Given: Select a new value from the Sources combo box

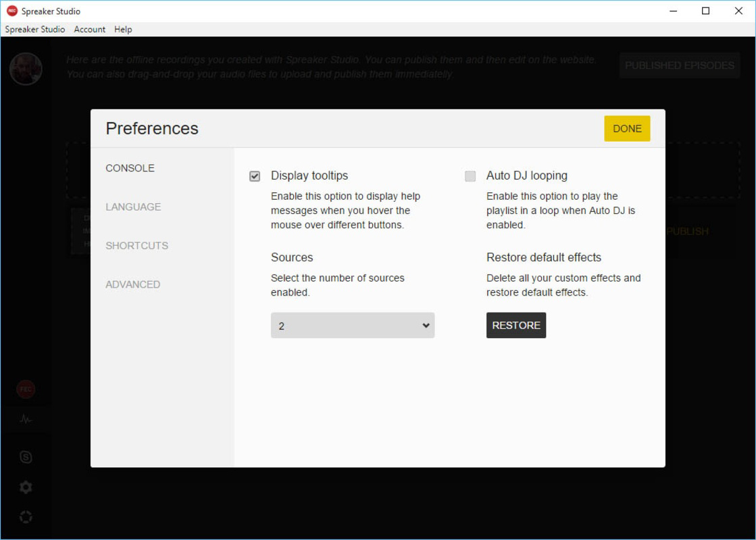Looking at the screenshot, I should pos(352,325).
